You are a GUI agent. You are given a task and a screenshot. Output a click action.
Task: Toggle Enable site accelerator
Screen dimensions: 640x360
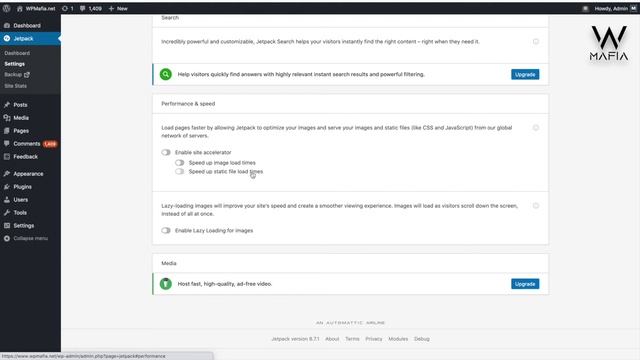click(166, 152)
